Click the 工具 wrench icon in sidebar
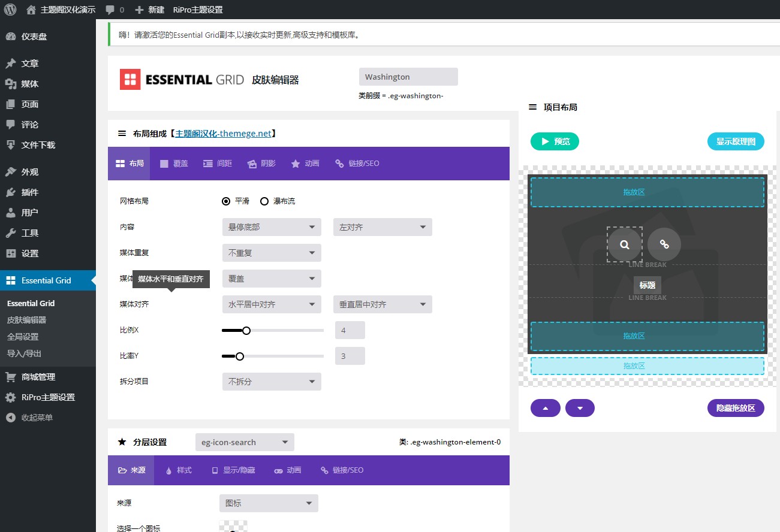The height and width of the screenshot is (532, 780). (10, 233)
